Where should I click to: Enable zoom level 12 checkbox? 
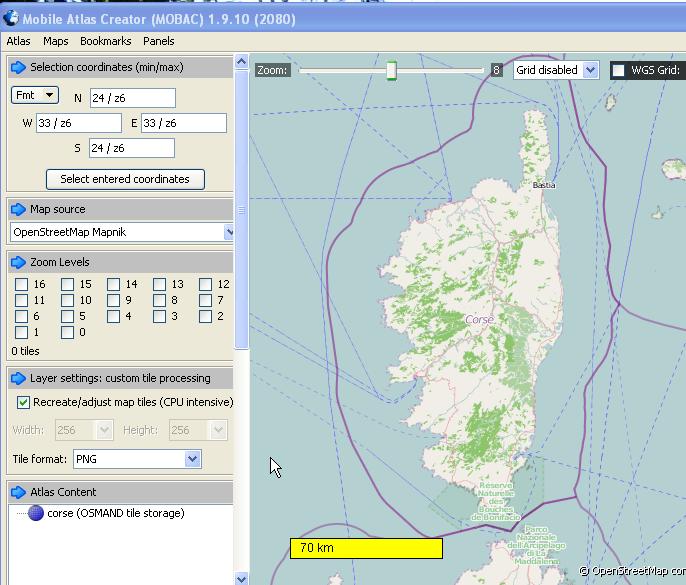point(205,284)
